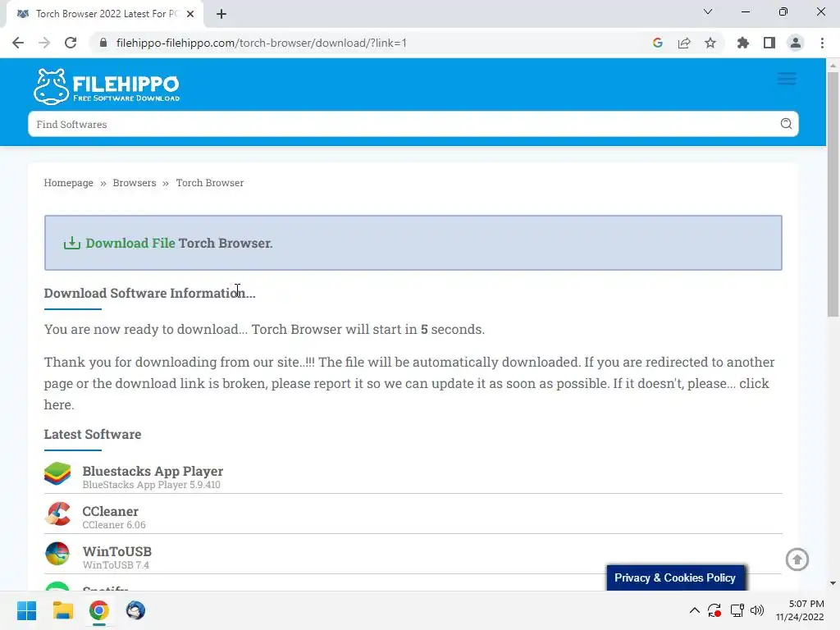This screenshot has width=840, height=630.
Task: Click the Bluestacks app icon
Action: pyautogui.click(x=57, y=473)
